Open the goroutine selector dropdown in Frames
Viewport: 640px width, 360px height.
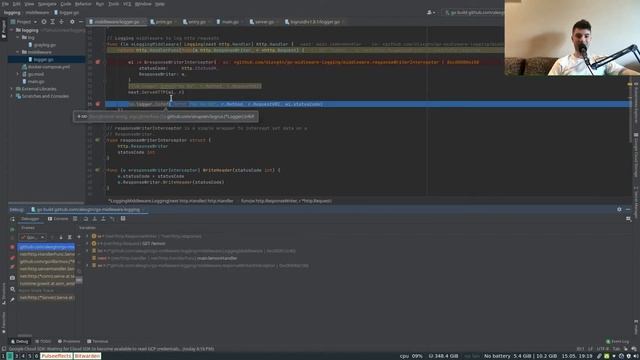click(x=33, y=237)
